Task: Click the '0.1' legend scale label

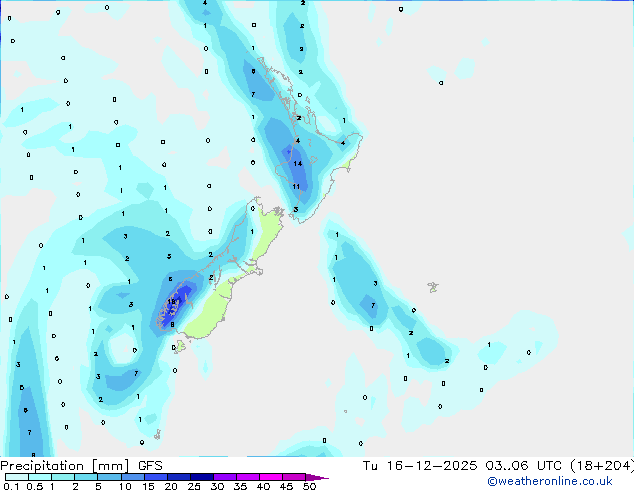Action: tap(11, 486)
